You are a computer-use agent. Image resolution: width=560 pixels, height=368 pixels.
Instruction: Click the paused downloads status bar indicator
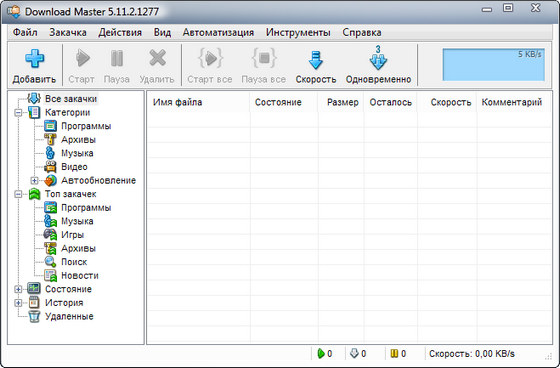pos(398,354)
